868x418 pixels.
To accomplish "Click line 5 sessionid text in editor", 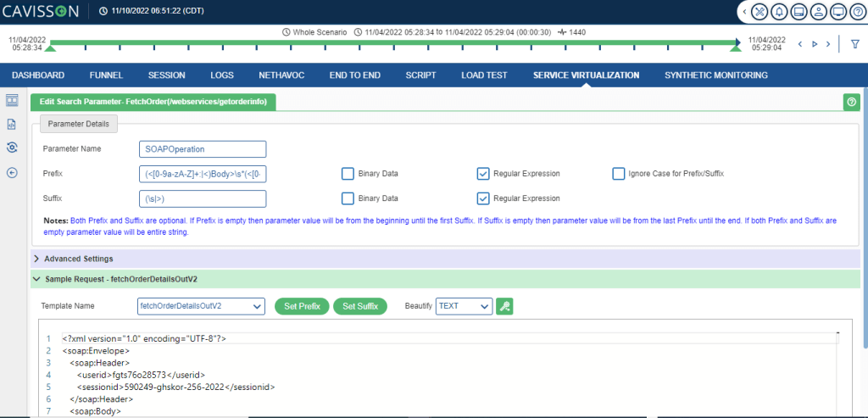I will tap(176, 387).
